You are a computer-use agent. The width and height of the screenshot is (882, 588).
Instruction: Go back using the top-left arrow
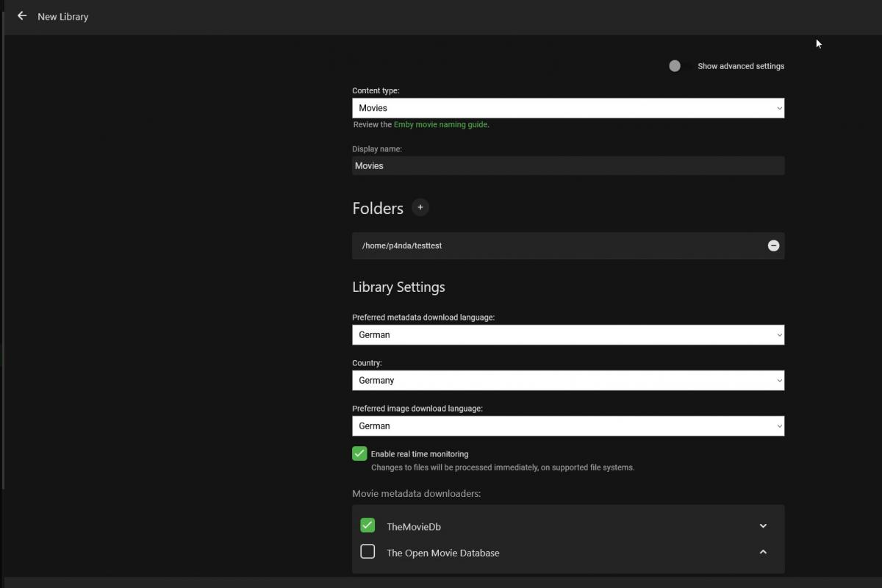click(x=22, y=15)
